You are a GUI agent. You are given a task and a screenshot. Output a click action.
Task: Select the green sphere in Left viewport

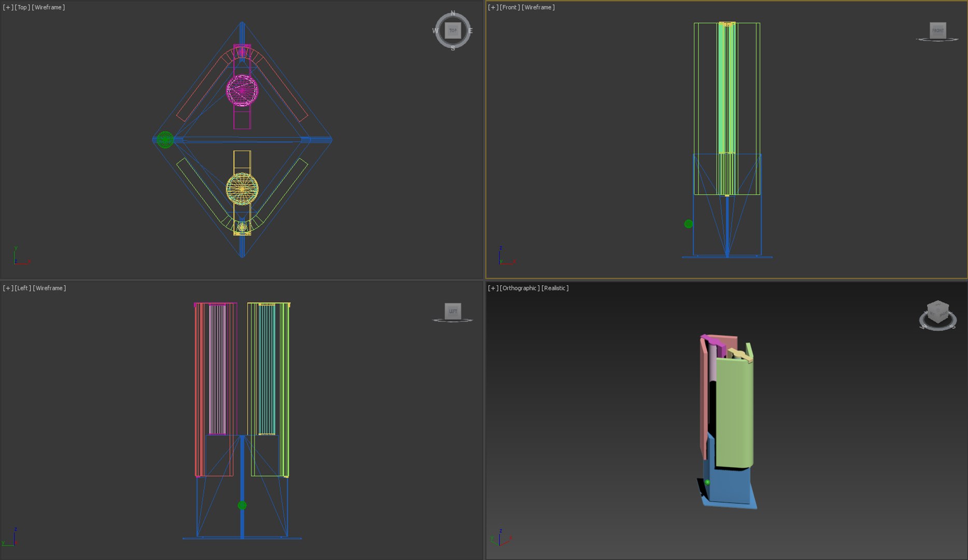(x=242, y=505)
